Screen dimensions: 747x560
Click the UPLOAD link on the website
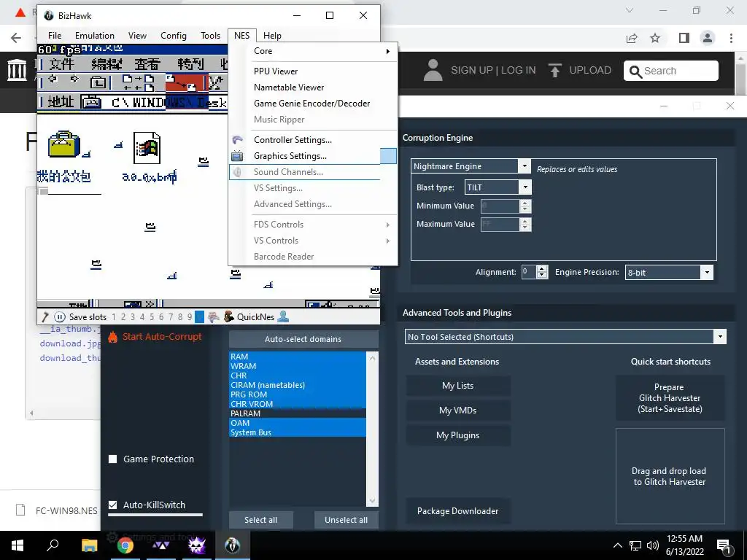(580, 71)
